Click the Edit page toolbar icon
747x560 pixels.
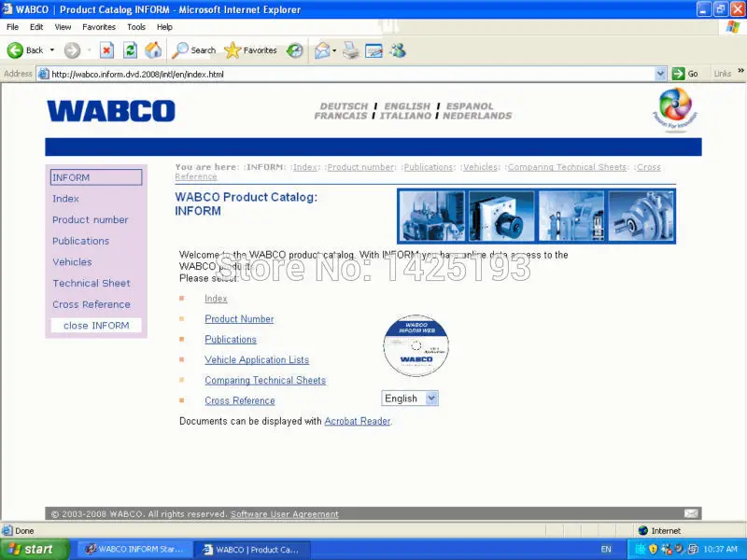pos(374,50)
